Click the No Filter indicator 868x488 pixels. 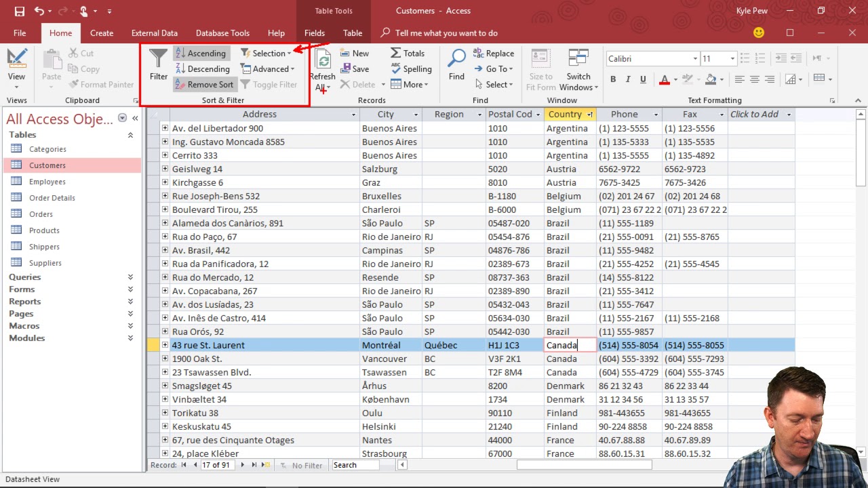pos(301,465)
